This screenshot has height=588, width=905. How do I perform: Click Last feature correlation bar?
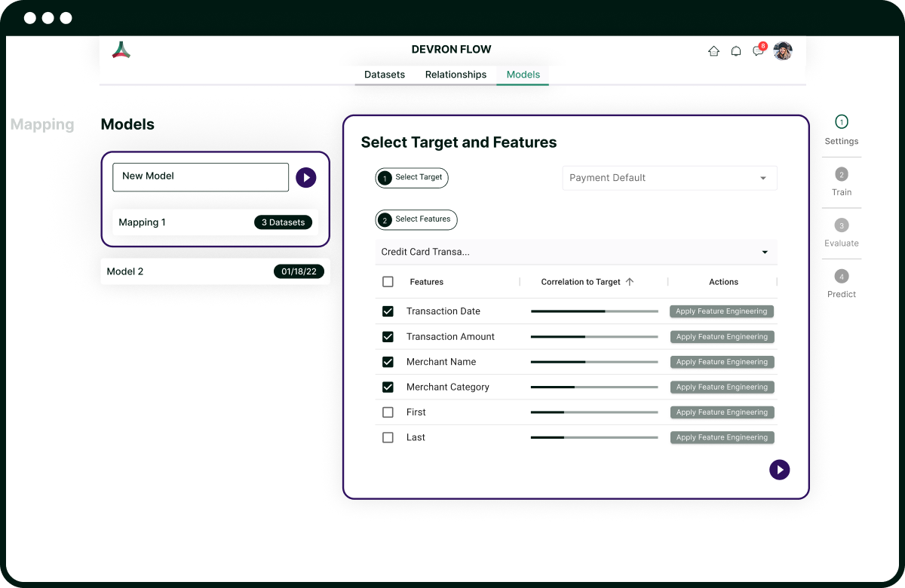click(x=594, y=437)
